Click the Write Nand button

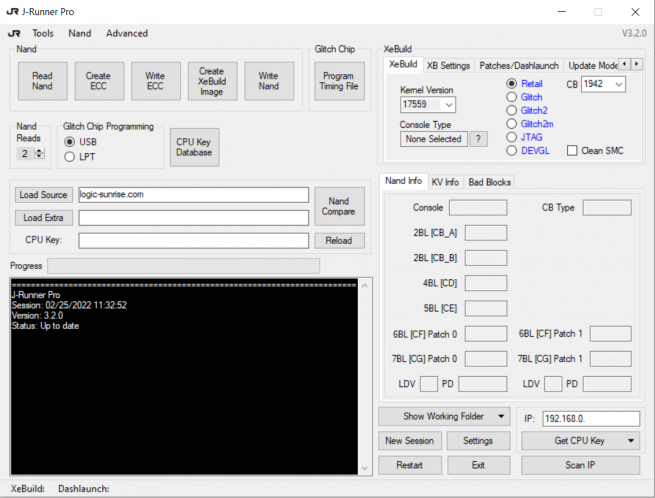[x=269, y=81]
